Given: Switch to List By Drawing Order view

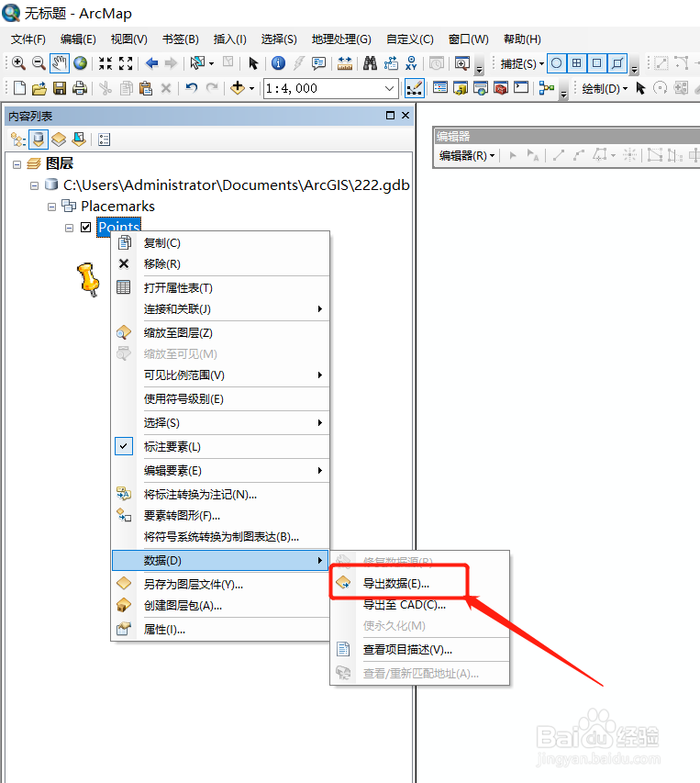Looking at the screenshot, I should (18, 140).
